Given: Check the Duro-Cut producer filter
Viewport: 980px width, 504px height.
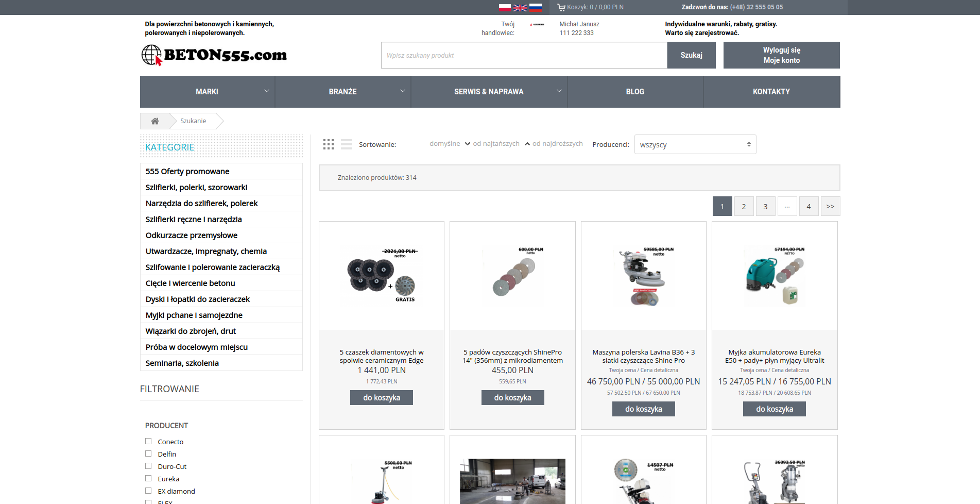Looking at the screenshot, I should pyautogui.click(x=148, y=466).
